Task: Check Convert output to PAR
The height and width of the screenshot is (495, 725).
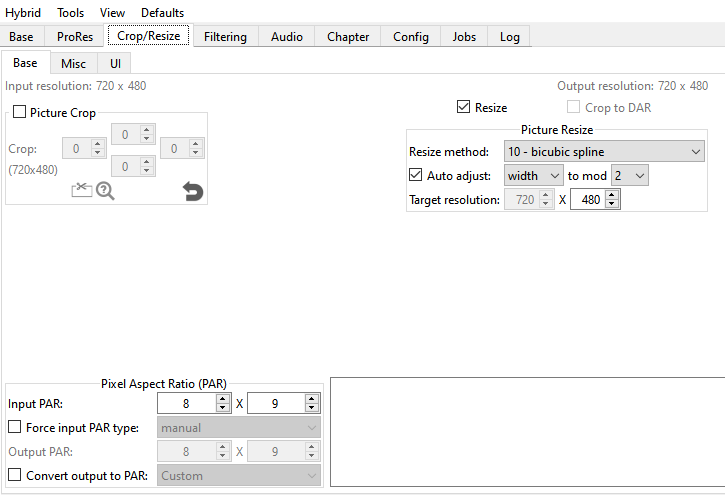Action: pos(15,476)
